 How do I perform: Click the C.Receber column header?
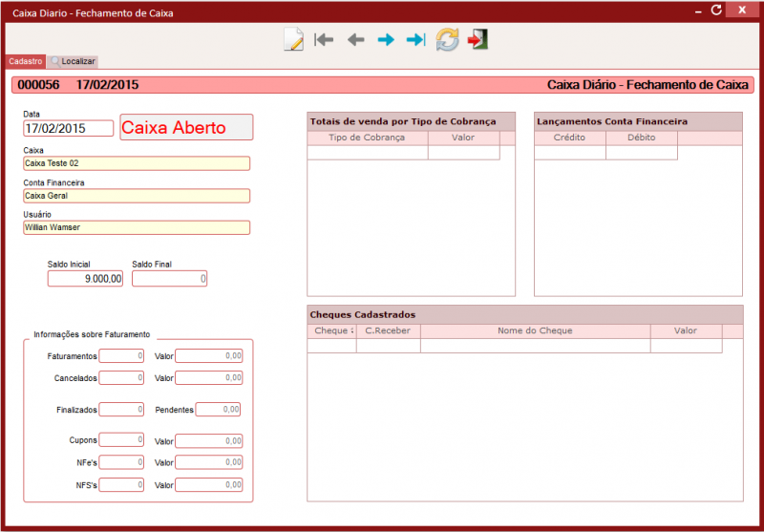click(389, 330)
